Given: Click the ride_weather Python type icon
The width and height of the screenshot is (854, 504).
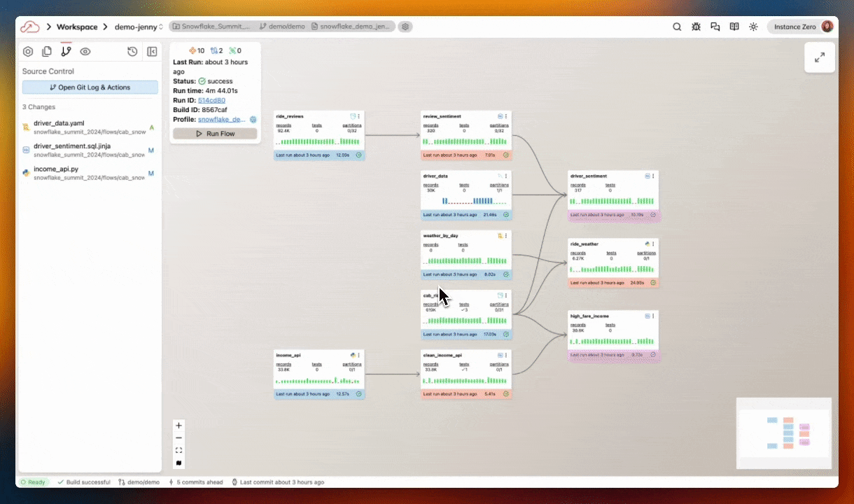Looking at the screenshot, I should point(647,244).
